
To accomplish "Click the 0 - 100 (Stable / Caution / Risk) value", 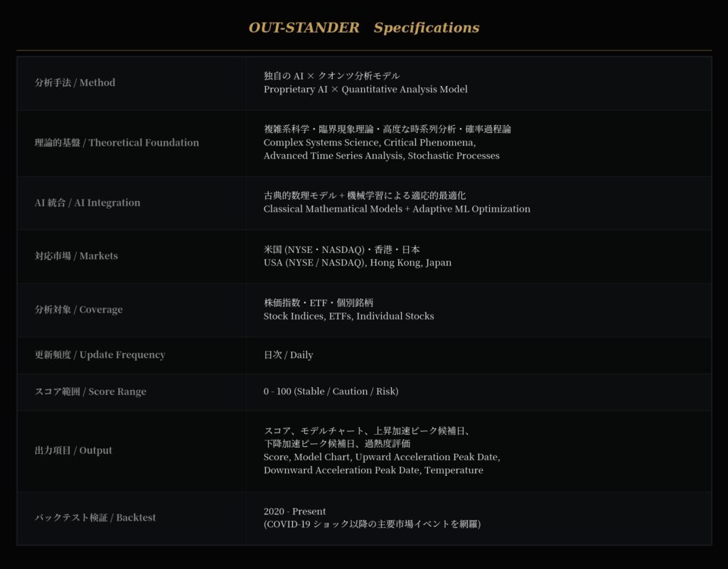I will (331, 391).
